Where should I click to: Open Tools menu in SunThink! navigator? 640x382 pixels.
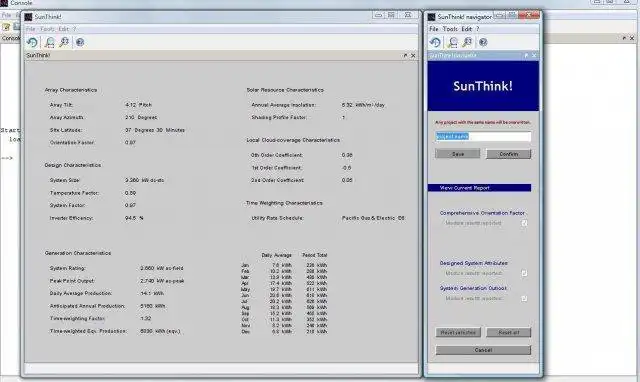450,29
